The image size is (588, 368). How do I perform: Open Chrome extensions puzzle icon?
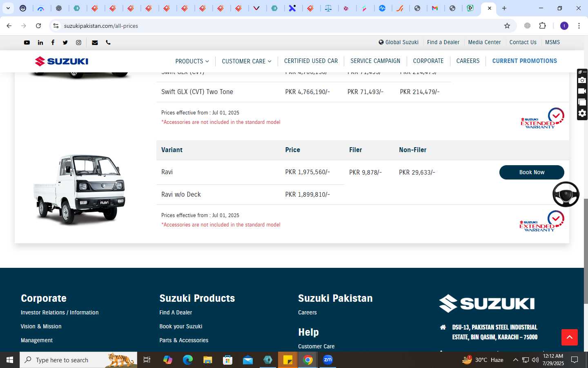tap(542, 26)
